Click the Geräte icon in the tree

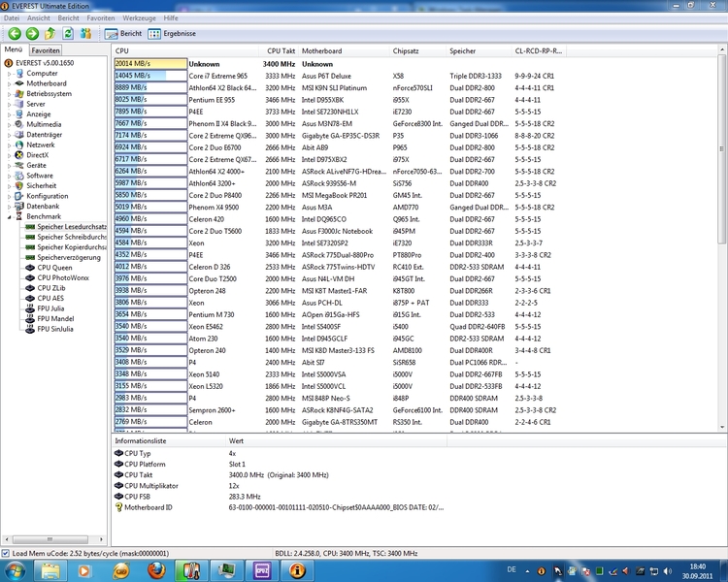(19, 165)
